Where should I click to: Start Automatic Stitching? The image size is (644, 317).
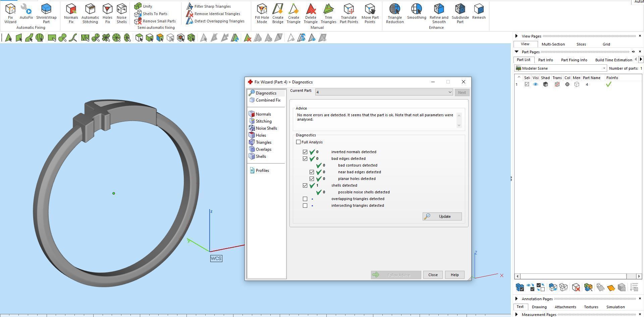coord(90,13)
